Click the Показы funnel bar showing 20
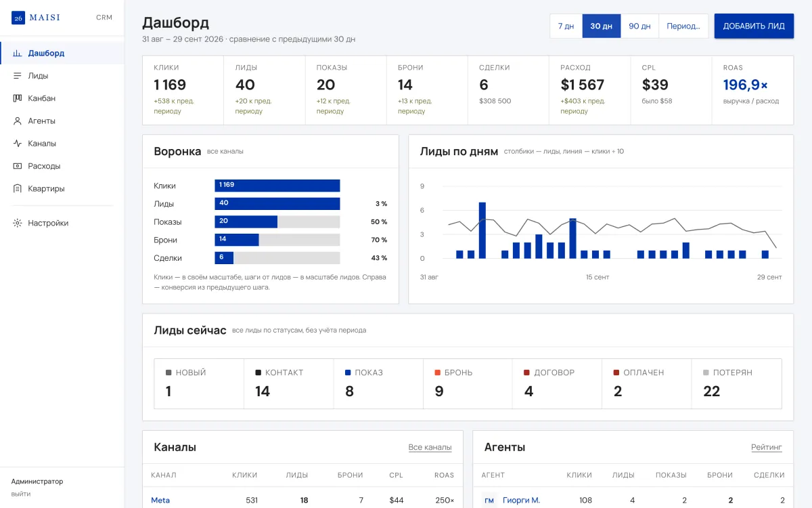Viewport: 812px width, 508px height. [x=246, y=221]
